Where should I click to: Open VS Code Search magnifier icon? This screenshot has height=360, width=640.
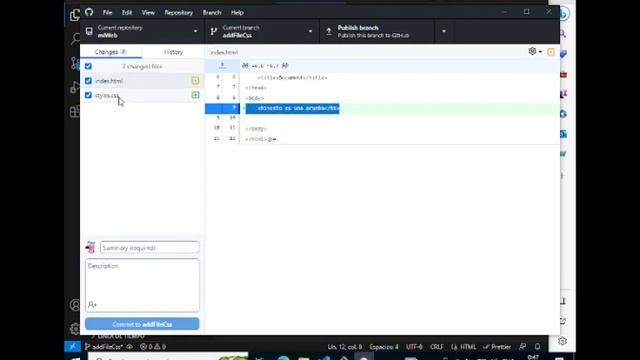(75, 39)
